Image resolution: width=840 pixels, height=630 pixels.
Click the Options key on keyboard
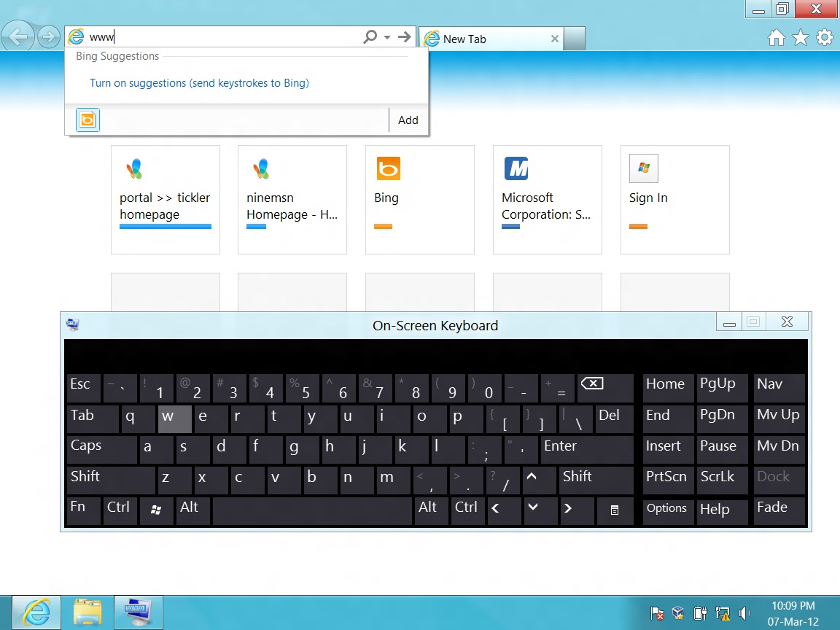click(x=668, y=511)
